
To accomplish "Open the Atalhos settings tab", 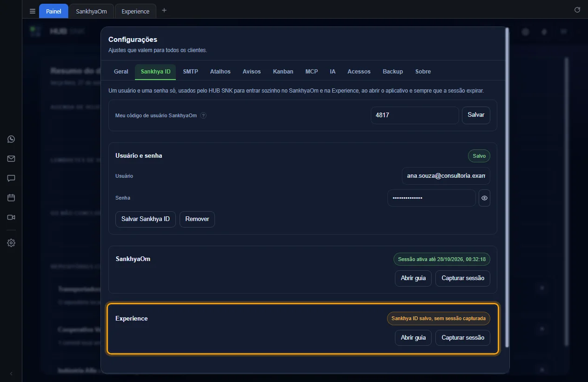I will coord(220,72).
